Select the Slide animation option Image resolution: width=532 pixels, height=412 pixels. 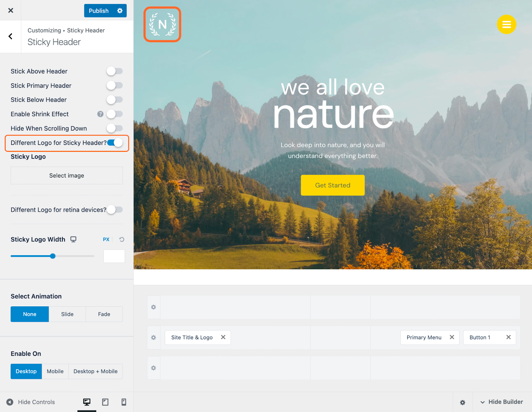pos(67,314)
